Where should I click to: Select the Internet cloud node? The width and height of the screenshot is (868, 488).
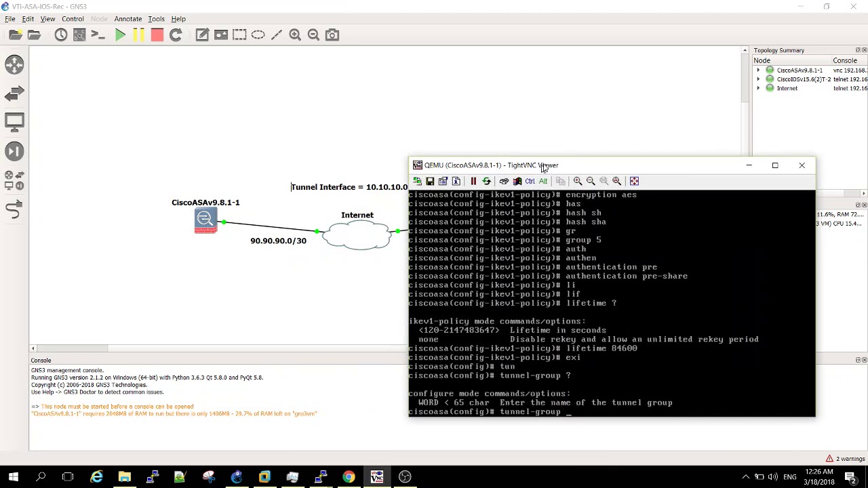coord(357,235)
